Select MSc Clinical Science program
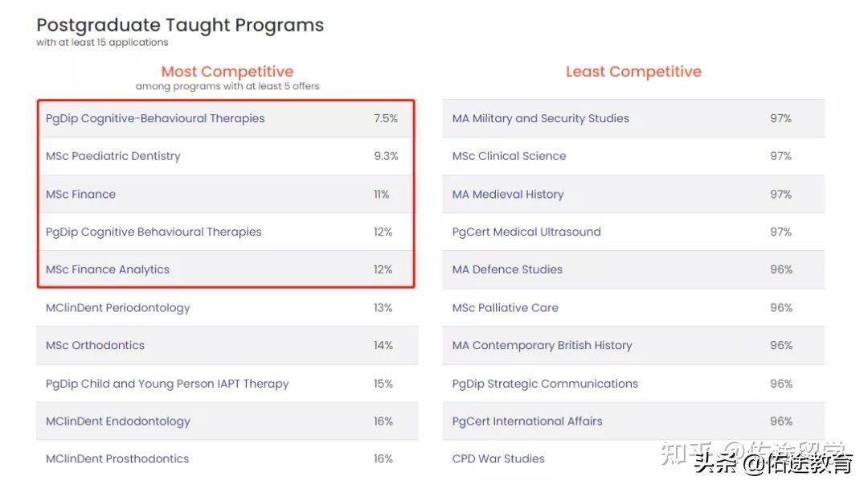Screen dimensions: 868x489 click(x=510, y=156)
